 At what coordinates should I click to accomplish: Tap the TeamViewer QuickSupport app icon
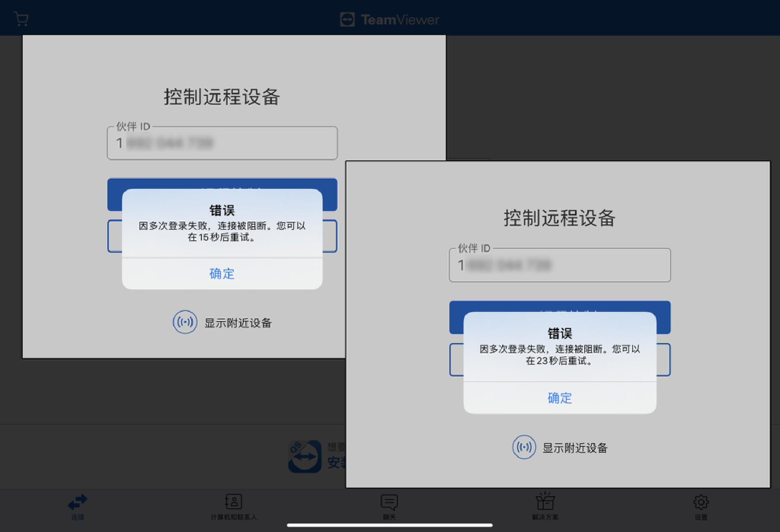[305, 456]
